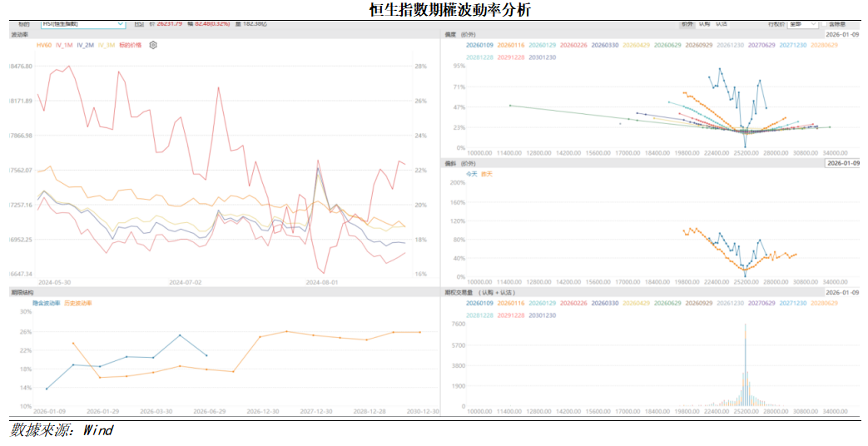This screenshot has height=446, width=868.
Task: Toggle 历史波动率 legend in term structure
Action: 78,303
